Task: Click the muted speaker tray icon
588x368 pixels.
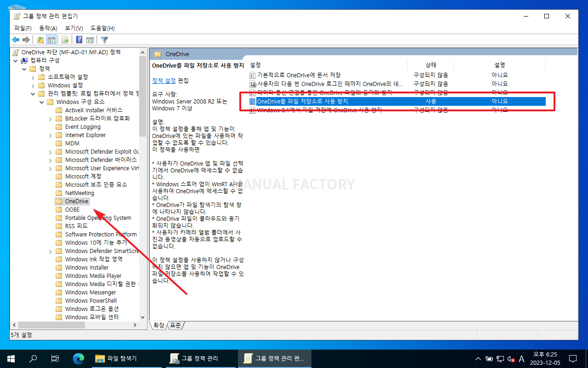Action: pyautogui.click(x=511, y=359)
